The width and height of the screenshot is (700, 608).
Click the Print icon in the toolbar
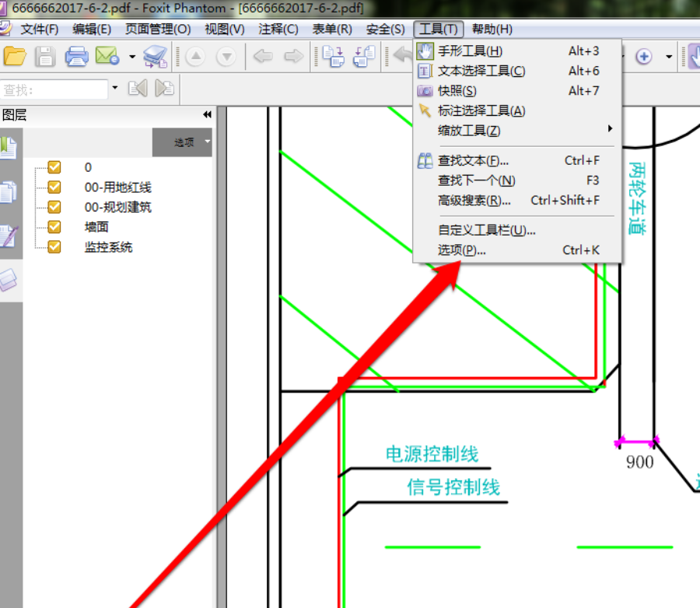(76, 57)
